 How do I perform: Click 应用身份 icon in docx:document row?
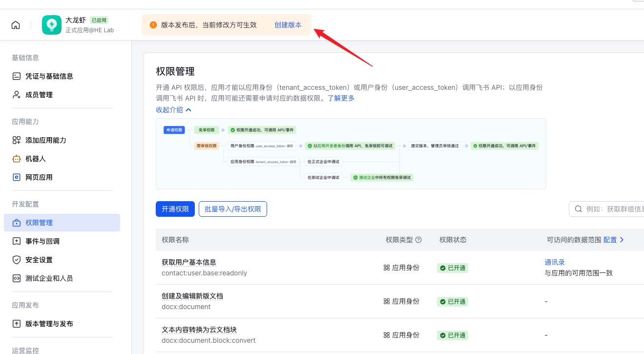(387, 301)
